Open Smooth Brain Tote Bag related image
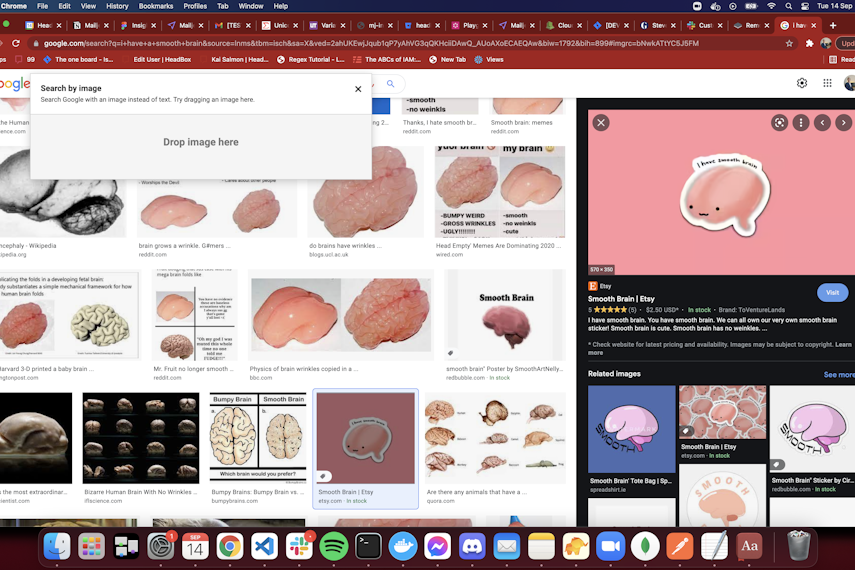855x570 pixels. (631, 429)
